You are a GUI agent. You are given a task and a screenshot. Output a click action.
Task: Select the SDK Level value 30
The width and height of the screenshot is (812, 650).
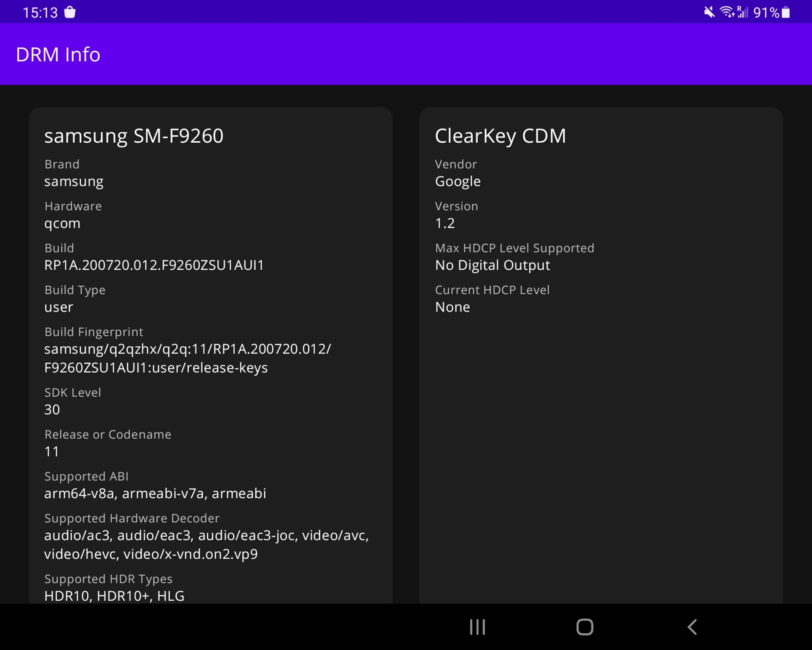(x=52, y=409)
